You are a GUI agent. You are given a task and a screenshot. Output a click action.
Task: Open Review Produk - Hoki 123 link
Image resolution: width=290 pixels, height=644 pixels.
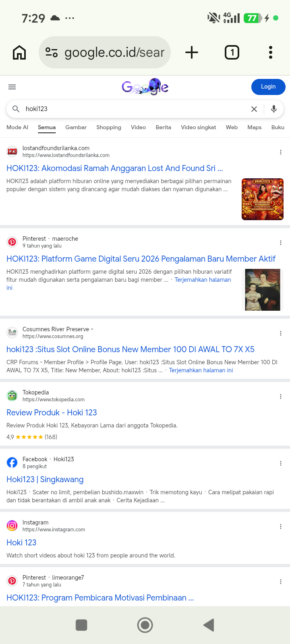[x=52, y=413]
